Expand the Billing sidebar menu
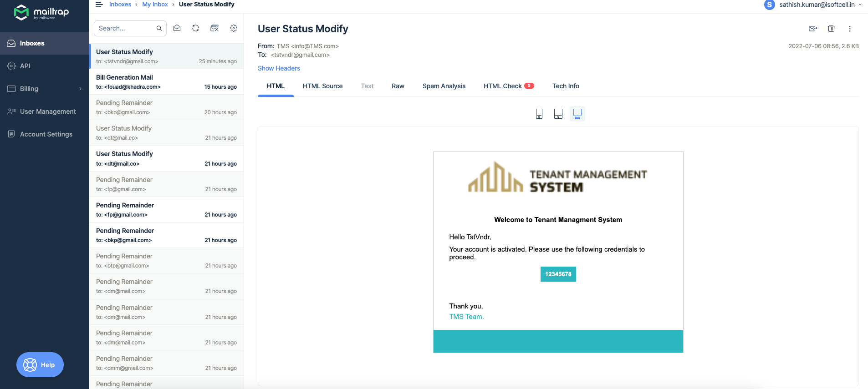Viewport: 868px width, 389px height. pos(45,89)
